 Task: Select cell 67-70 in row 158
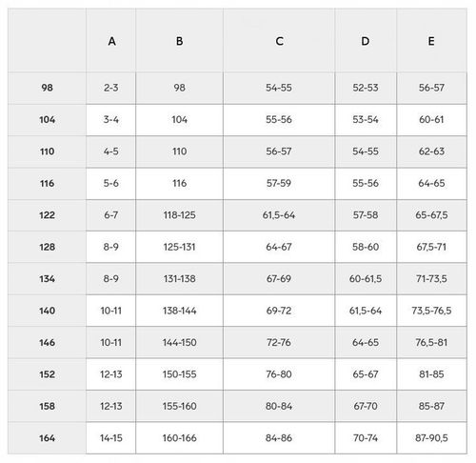[366, 406]
